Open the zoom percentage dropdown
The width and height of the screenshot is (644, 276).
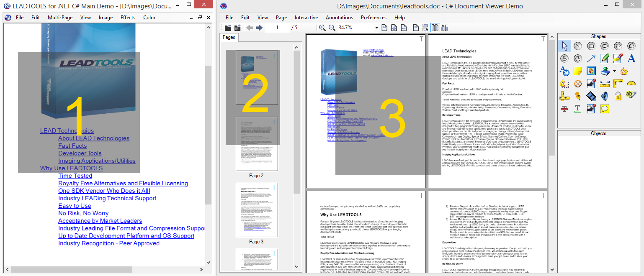coord(376,28)
